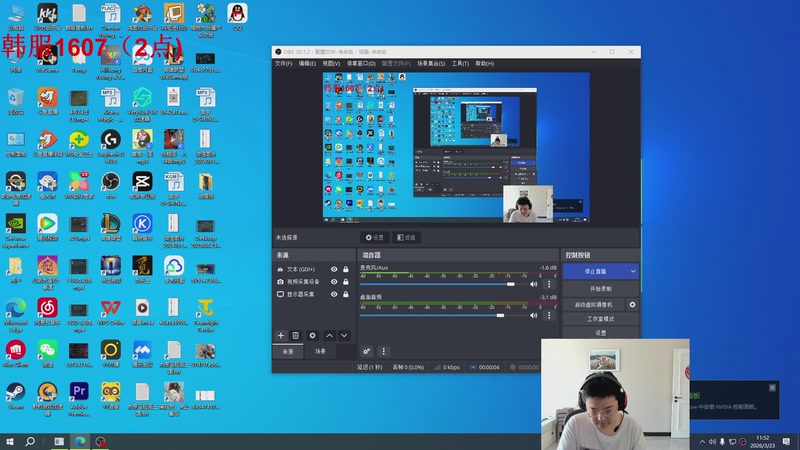
Task: Click the OBS preview canvas
Action: click(x=456, y=147)
